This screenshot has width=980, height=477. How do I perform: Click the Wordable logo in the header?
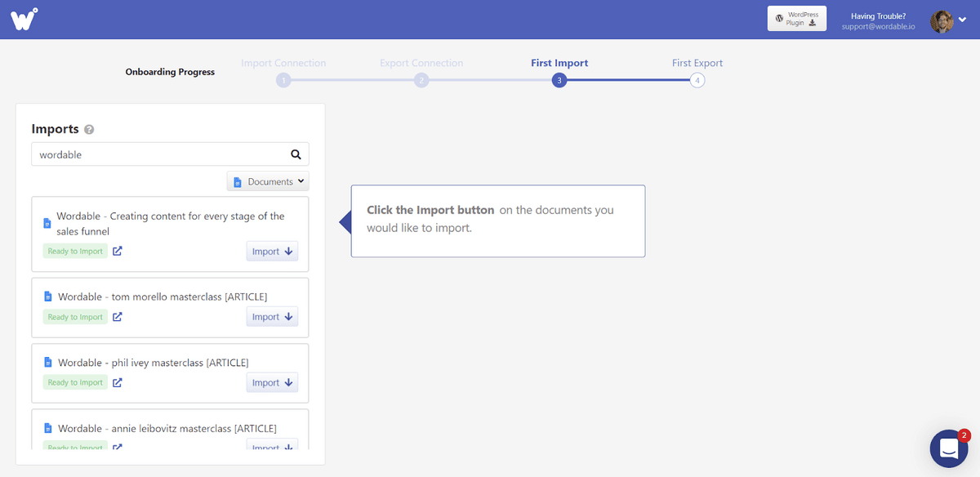pos(24,18)
